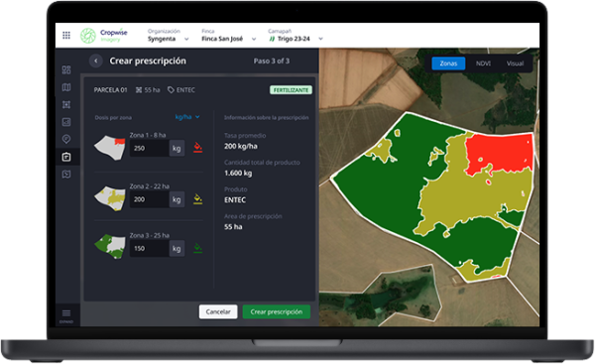This screenshot has width=595, height=364.
Task: Click the 55 ha prescription area value
Action: tap(233, 227)
